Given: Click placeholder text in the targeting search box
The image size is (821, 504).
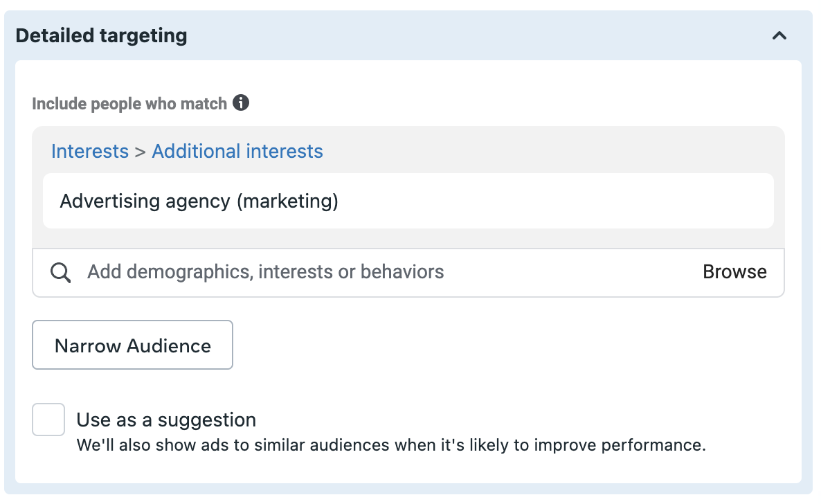Looking at the screenshot, I should coord(265,272).
